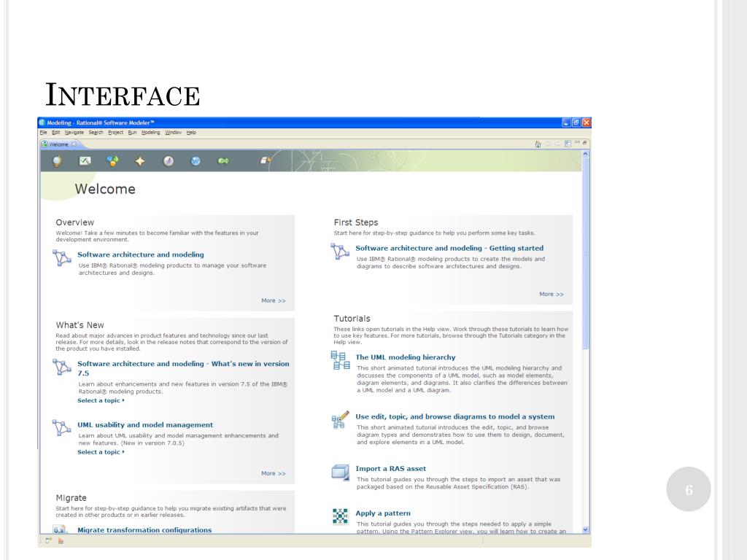The width and height of the screenshot is (747, 560).
Task: Go to Workbench via curved arrow icon
Action: 266,161
